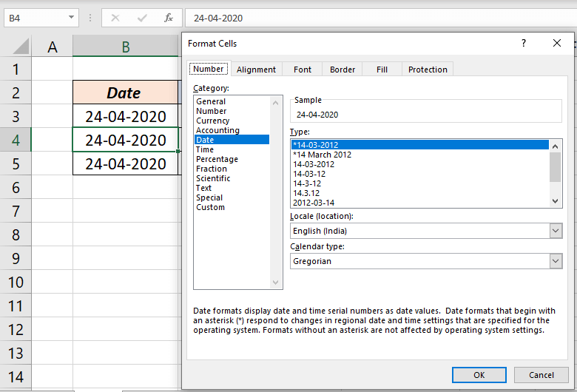Click the Cancel button
The height and width of the screenshot is (392, 577).
541,375
